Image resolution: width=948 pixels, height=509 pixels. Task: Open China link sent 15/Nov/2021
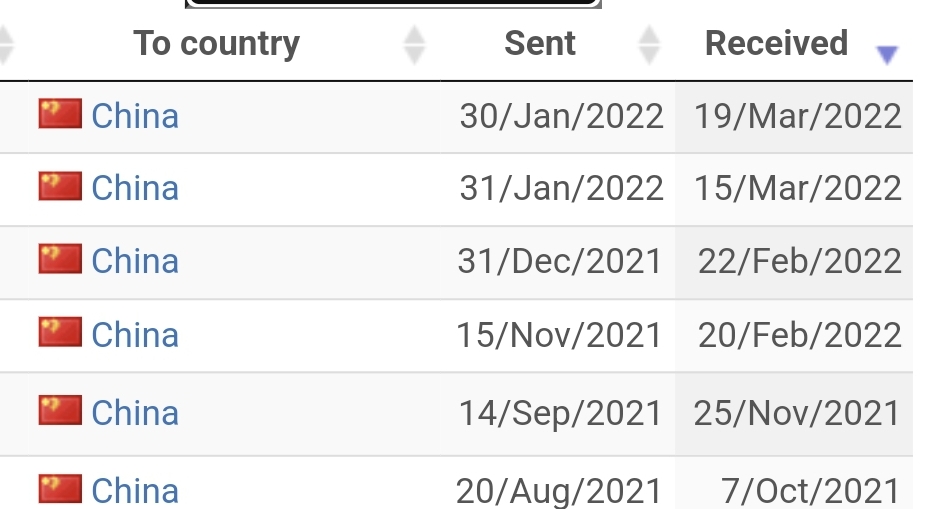(135, 334)
